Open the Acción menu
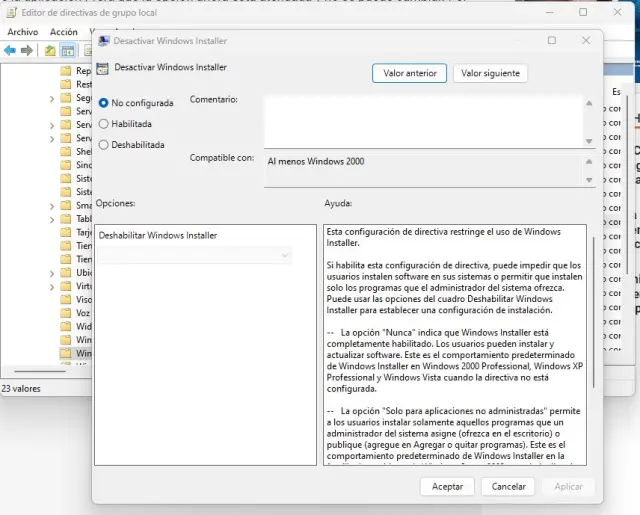Image resolution: width=640 pixels, height=515 pixels. tap(63, 32)
